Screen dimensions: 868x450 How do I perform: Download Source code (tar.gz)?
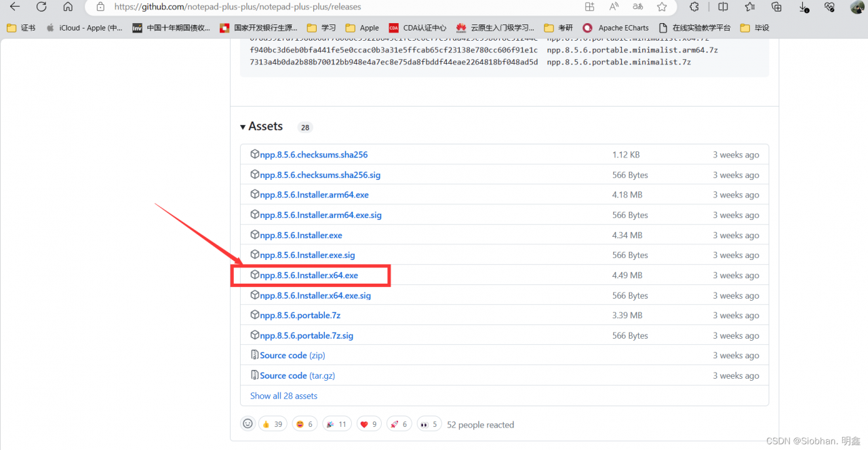[298, 376]
